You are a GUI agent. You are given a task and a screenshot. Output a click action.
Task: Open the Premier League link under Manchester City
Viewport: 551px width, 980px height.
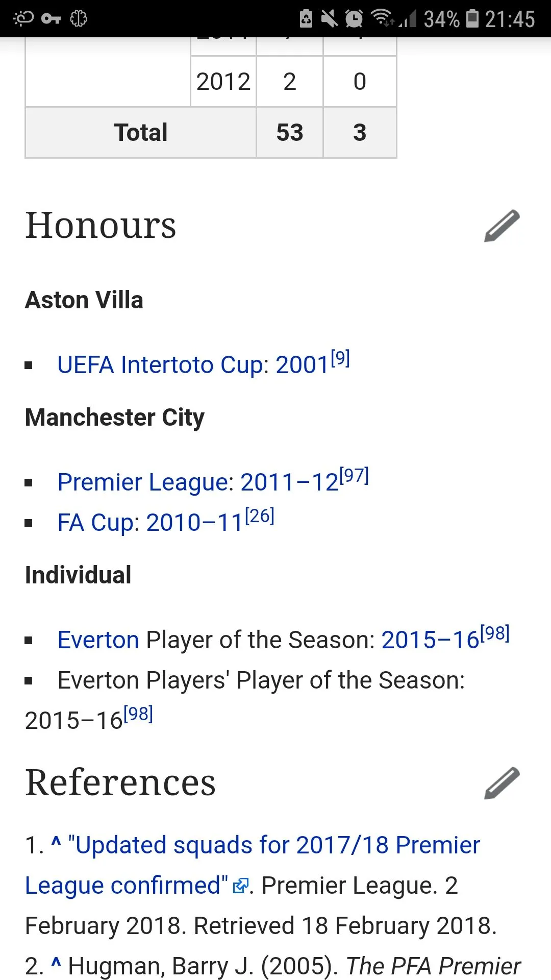coord(145,482)
